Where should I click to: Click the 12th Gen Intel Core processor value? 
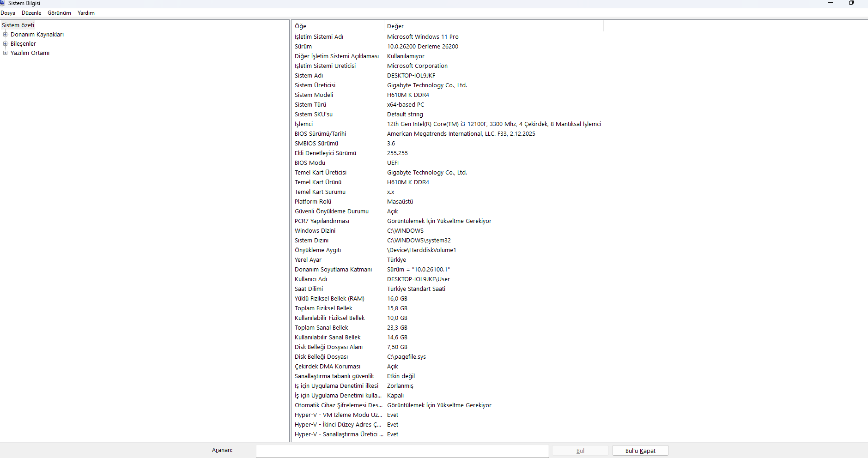[494, 124]
